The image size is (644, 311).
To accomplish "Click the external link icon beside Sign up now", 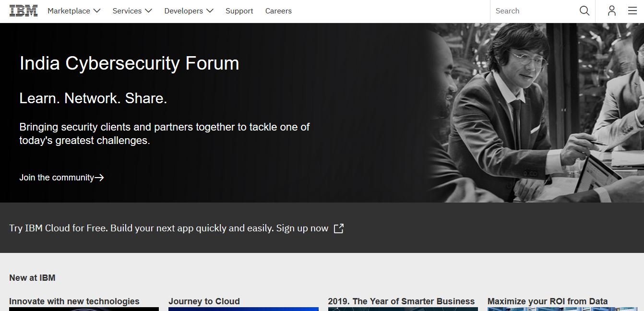I will pyautogui.click(x=339, y=228).
